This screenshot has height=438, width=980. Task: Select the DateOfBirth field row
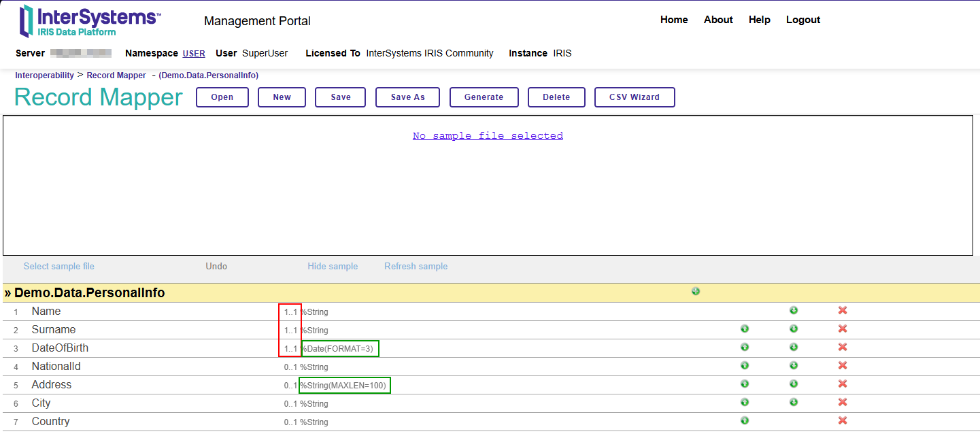pos(60,348)
